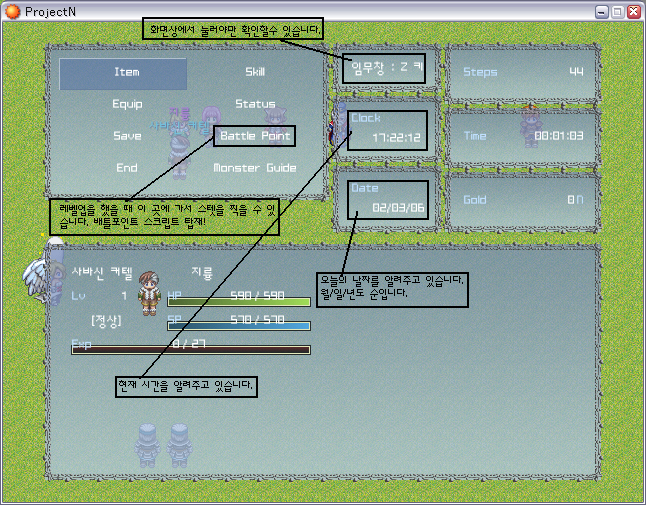Open the Status menu entry
The width and height of the screenshot is (646, 505).
click(255, 104)
